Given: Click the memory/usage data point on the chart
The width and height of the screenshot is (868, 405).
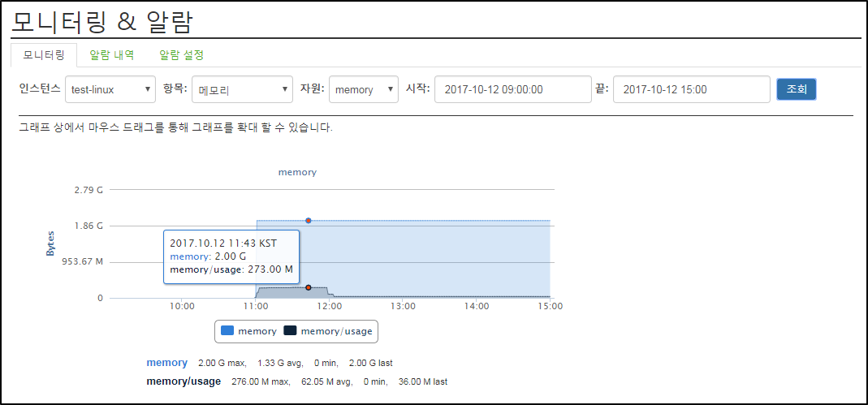Looking at the screenshot, I should tap(309, 287).
